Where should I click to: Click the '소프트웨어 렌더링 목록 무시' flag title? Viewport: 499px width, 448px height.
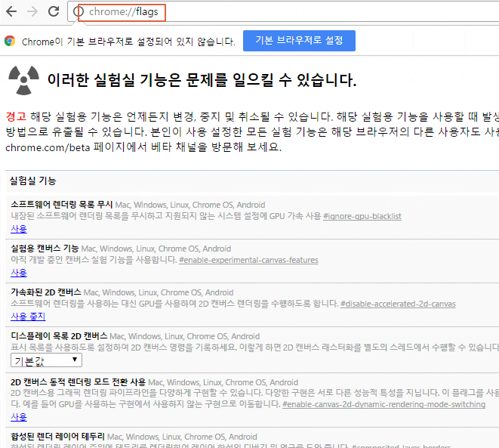point(62,205)
